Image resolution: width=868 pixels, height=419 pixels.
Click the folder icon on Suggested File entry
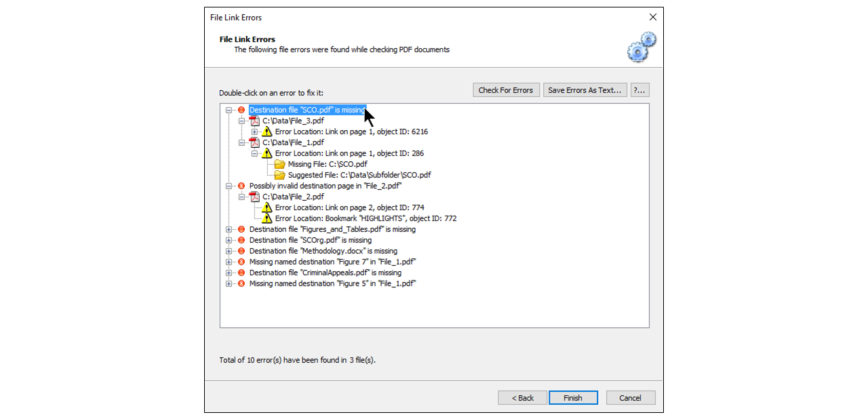(279, 174)
